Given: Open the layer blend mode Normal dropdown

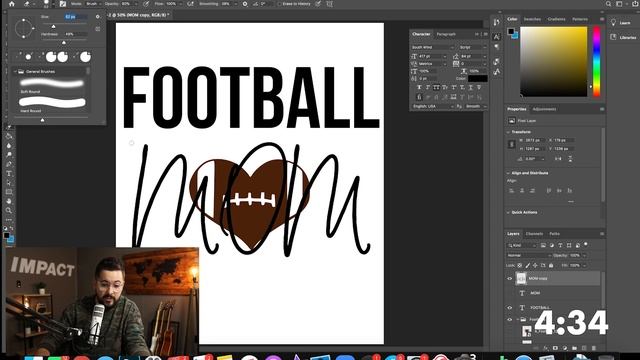Looking at the screenshot, I should pos(529,256).
